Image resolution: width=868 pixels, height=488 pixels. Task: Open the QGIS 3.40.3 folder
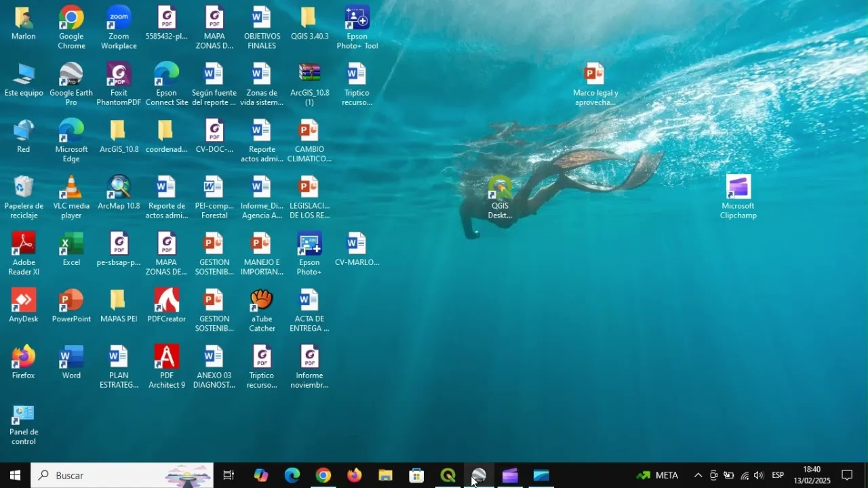(x=309, y=24)
